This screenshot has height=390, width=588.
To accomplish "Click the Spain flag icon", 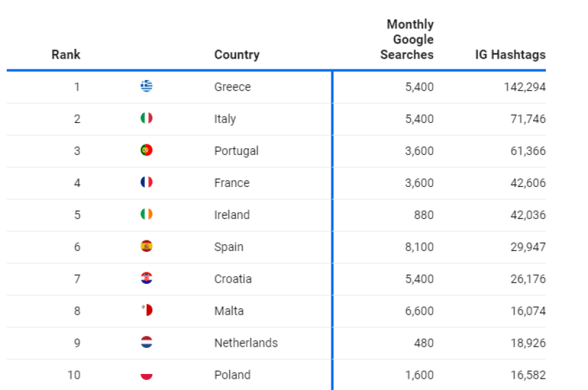I will (x=146, y=246).
